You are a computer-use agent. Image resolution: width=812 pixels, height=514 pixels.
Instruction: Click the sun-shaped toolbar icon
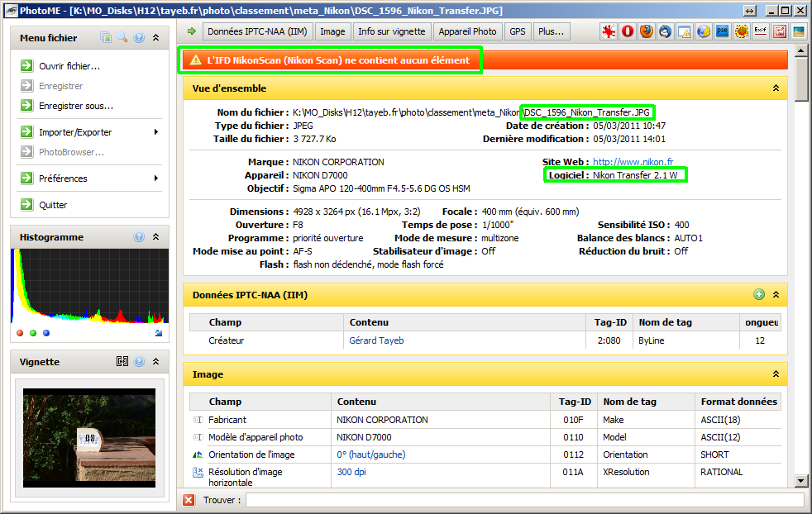point(742,31)
